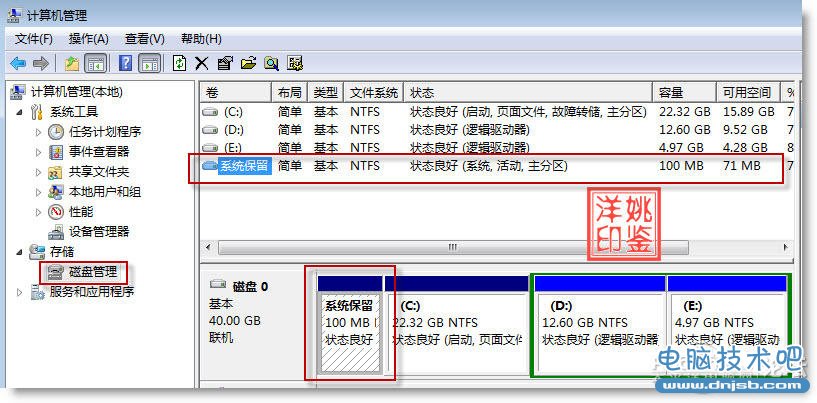
Task: Open the Properties icon in toolbar
Action: [225, 64]
